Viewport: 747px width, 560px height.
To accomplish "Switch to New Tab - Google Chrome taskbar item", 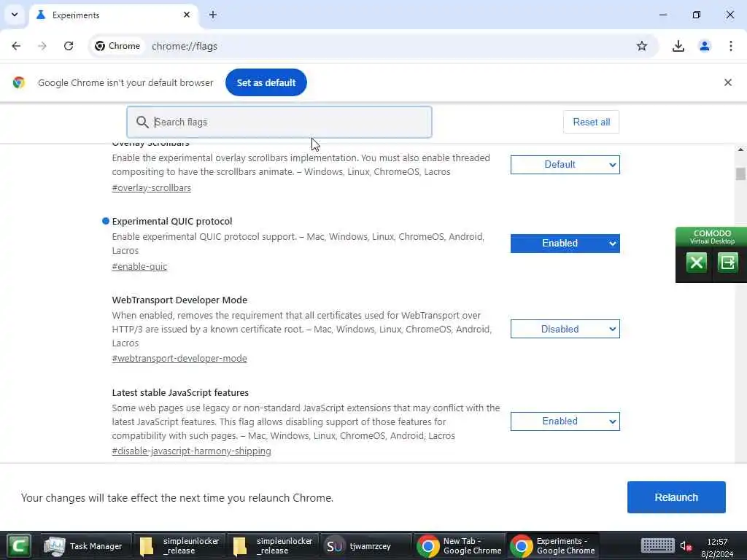I will pyautogui.click(x=460, y=546).
